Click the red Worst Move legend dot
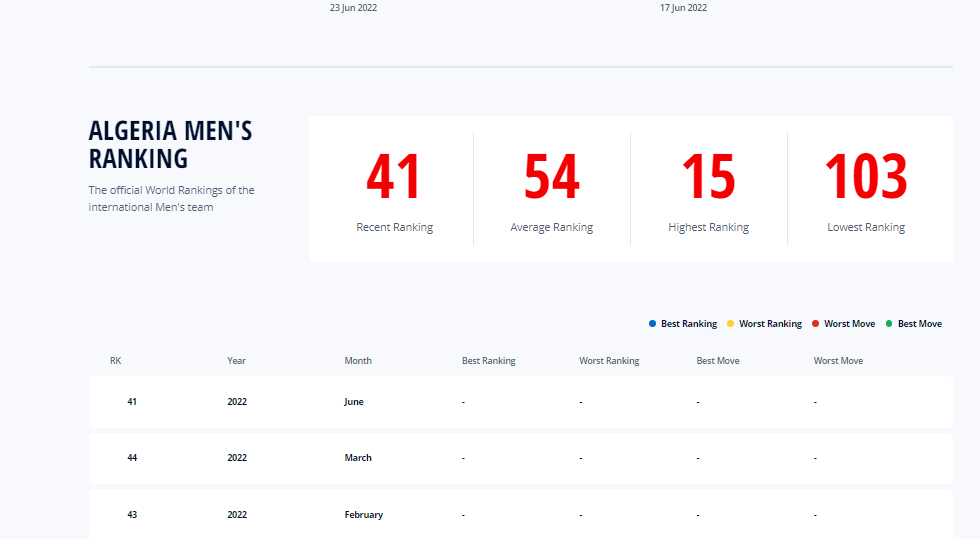 click(816, 324)
